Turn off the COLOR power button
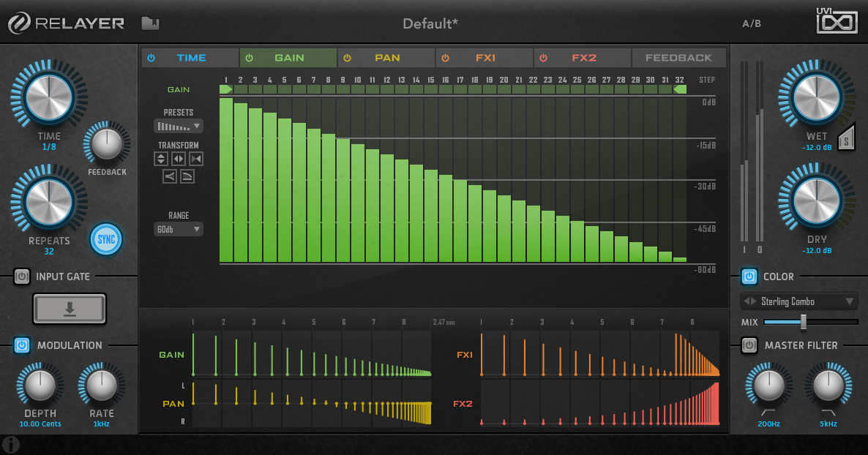The image size is (868, 455). click(749, 277)
